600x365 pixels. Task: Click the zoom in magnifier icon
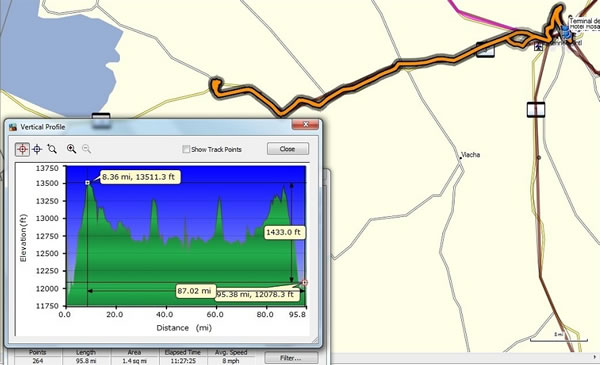point(71,149)
